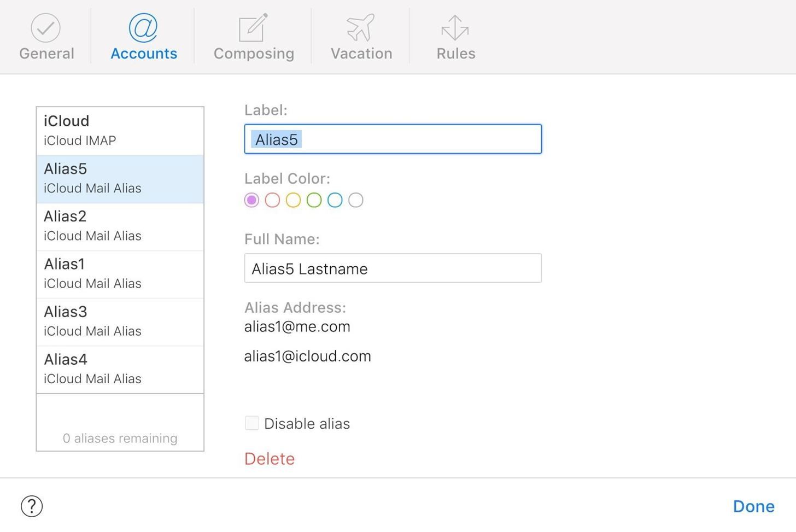Screen dimensions: 796x532
Task: Open General settings checkmark icon
Action: tap(45, 28)
